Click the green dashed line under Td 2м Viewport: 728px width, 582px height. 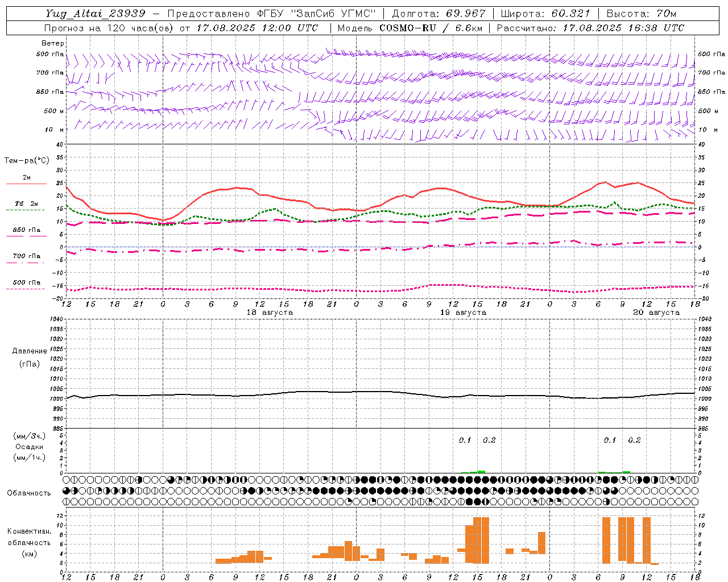(25, 210)
